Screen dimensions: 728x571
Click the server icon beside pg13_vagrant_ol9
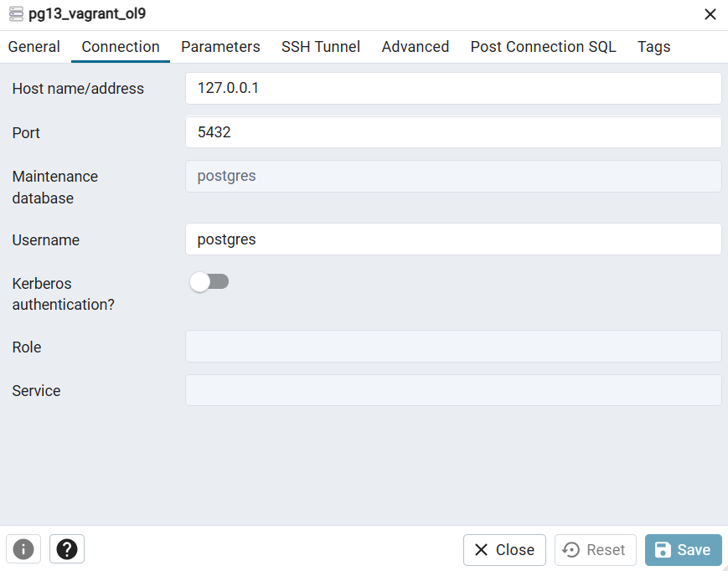(16, 14)
